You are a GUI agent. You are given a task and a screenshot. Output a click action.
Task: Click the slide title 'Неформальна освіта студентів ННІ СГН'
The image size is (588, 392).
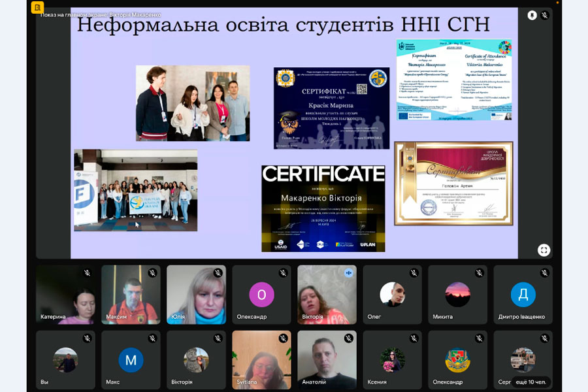coord(283,25)
